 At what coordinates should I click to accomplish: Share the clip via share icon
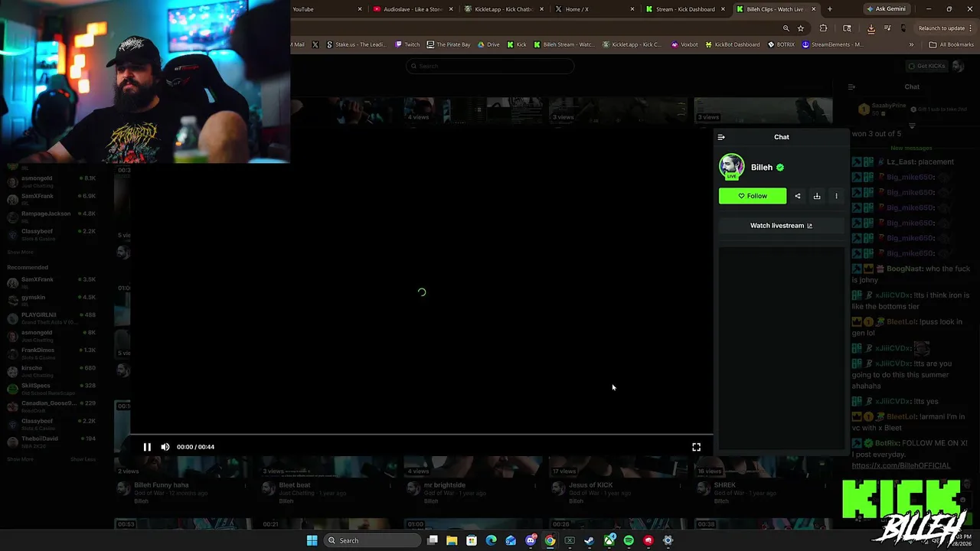pyautogui.click(x=798, y=196)
